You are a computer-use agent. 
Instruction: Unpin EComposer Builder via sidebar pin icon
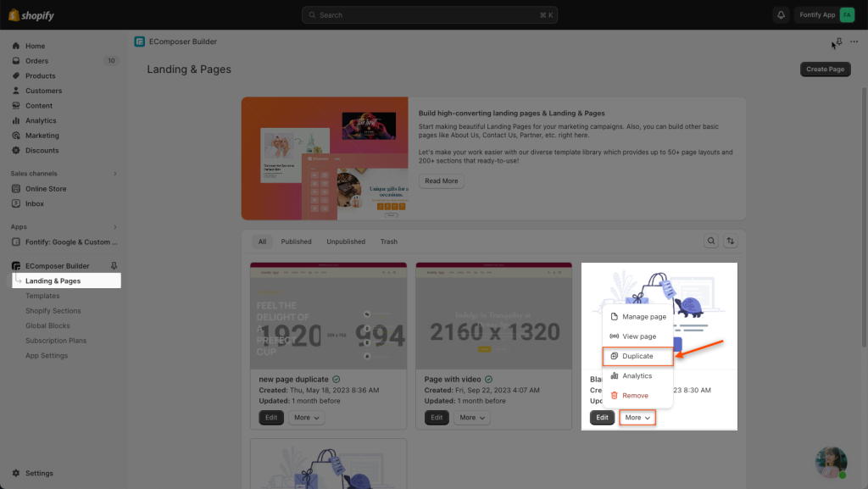114,266
